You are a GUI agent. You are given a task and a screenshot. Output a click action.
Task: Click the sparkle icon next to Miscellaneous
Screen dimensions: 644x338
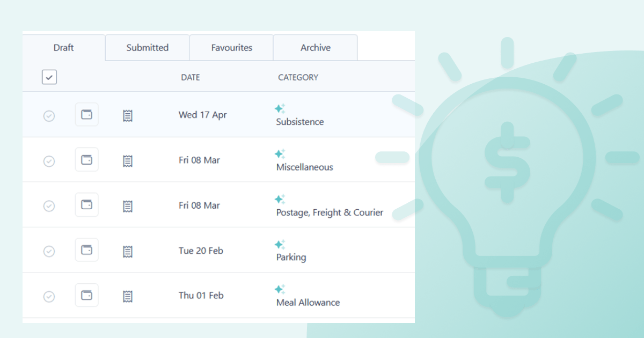coord(280,153)
